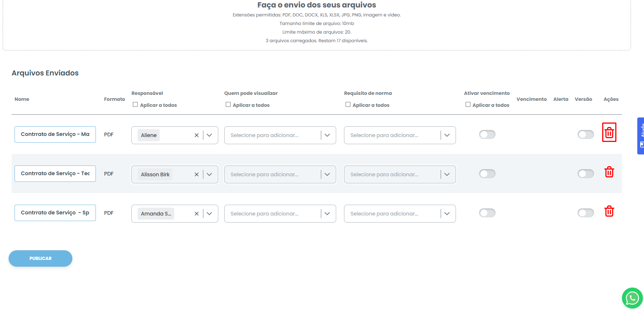Toggle Versão switch in Amanda S... row
The image size is (644, 310).
585,213
